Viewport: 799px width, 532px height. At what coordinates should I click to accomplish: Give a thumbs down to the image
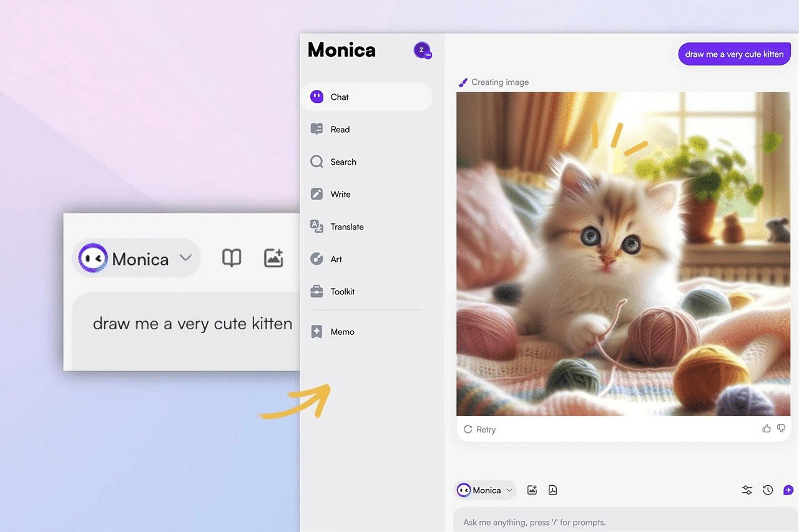click(x=781, y=428)
